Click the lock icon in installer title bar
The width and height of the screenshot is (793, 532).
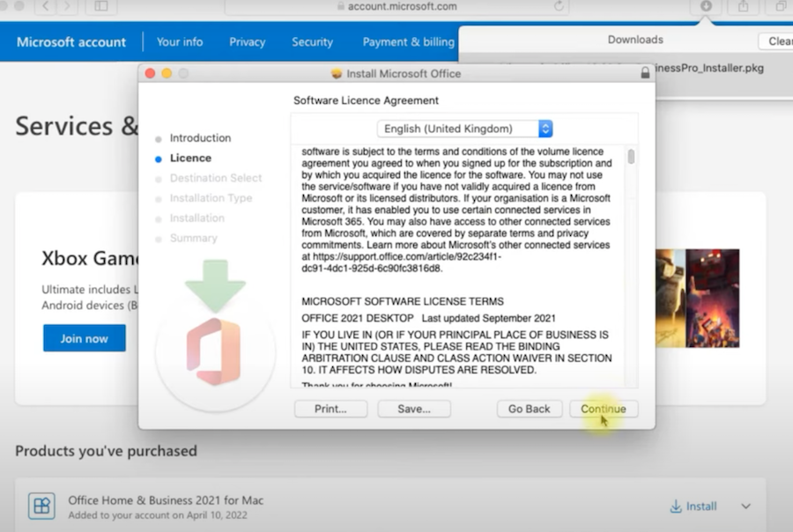[645, 73]
